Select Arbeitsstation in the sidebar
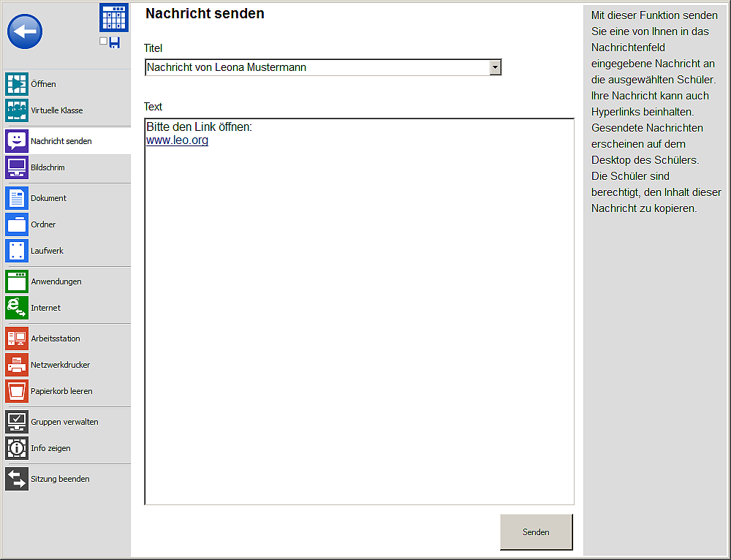Image resolution: width=731 pixels, height=560 pixels. coord(17,338)
